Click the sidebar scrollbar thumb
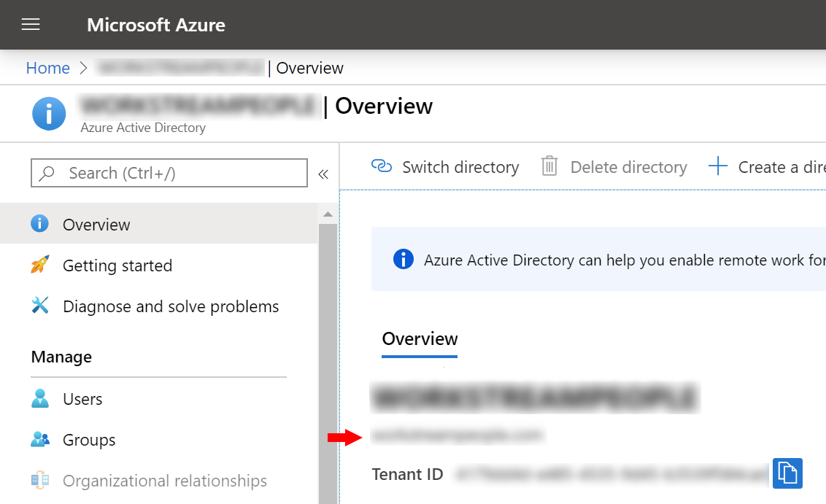This screenshot has width=826, height=504. (x=328, y=363)
